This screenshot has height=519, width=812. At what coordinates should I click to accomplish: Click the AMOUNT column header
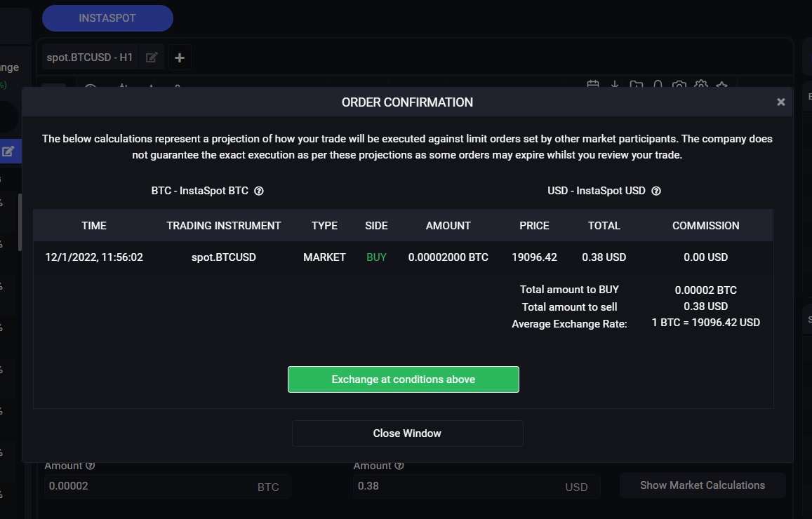click(448, 226)
